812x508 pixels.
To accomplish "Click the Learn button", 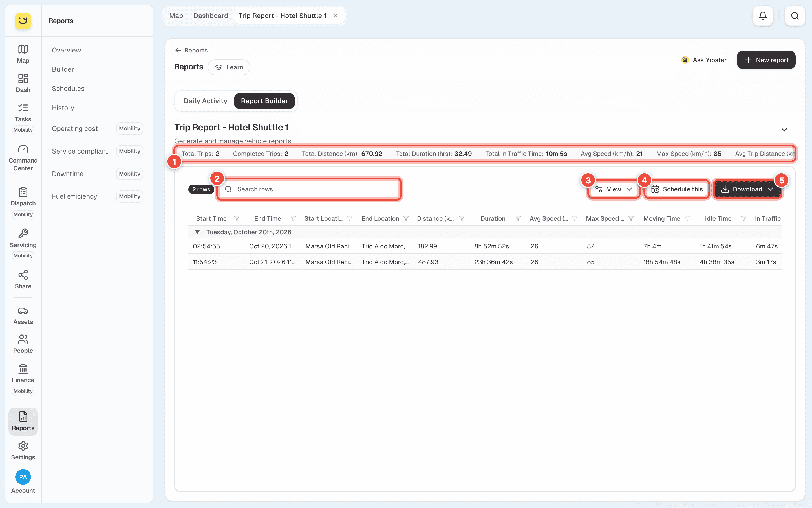I will (x=229, y=67).
